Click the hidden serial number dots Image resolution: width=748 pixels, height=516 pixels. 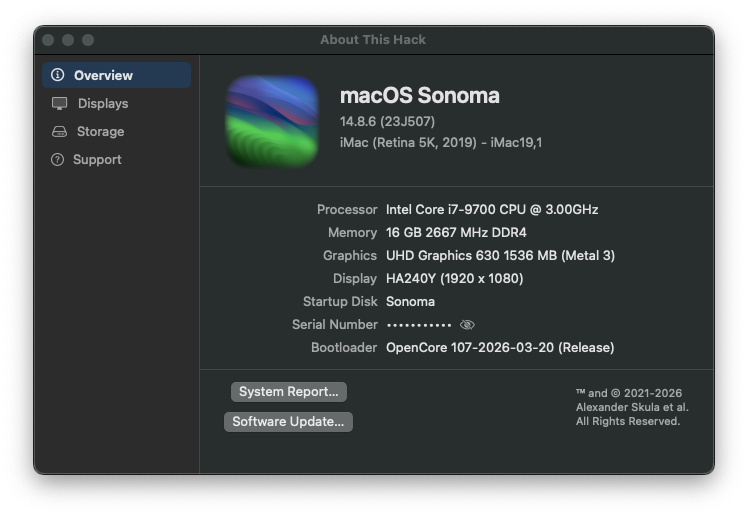coord(419,325)
